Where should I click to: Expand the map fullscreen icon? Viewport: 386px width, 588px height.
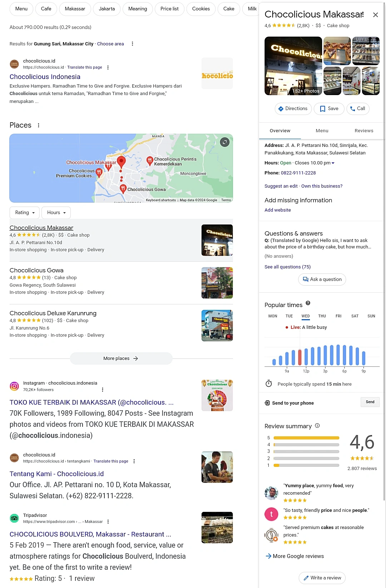[225, 142]
